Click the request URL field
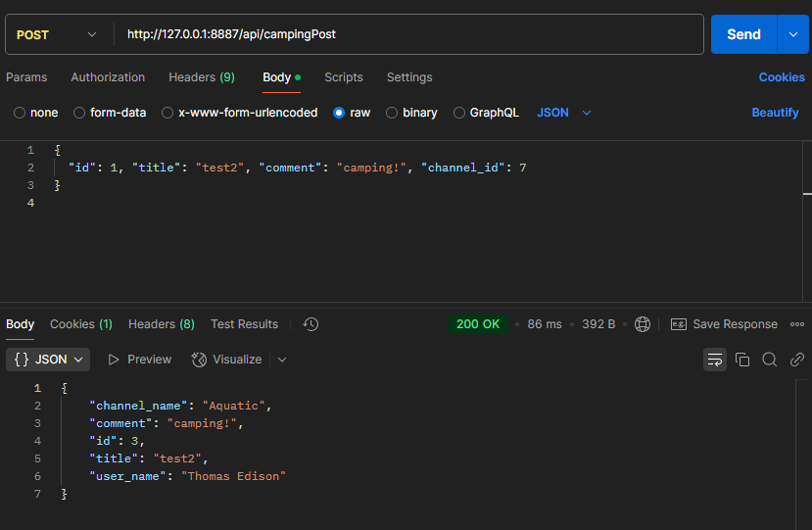Viewport: 812px width, 530px height. [409, 34]
